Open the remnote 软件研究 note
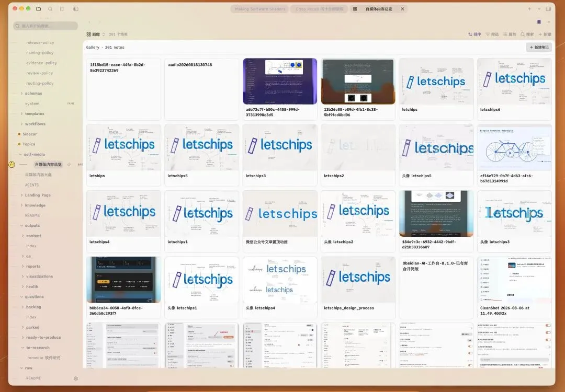This screenshot has width=565, height=392. (x=44, y=358)
